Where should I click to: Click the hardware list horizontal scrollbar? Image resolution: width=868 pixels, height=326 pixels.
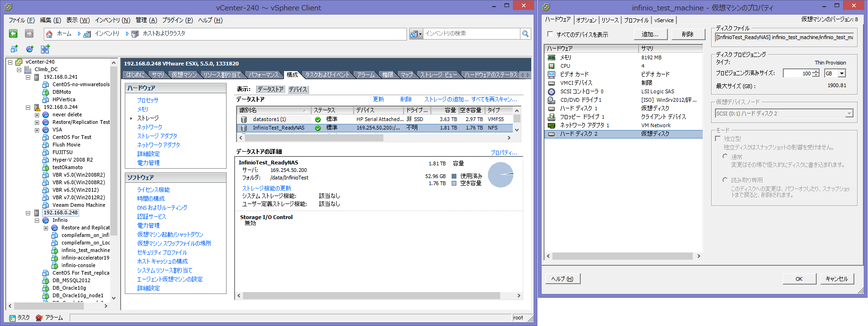623,256
